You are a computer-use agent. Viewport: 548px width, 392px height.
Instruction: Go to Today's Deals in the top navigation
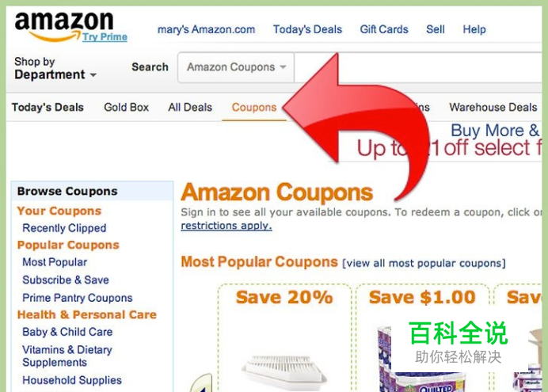(x=307, y=29)
